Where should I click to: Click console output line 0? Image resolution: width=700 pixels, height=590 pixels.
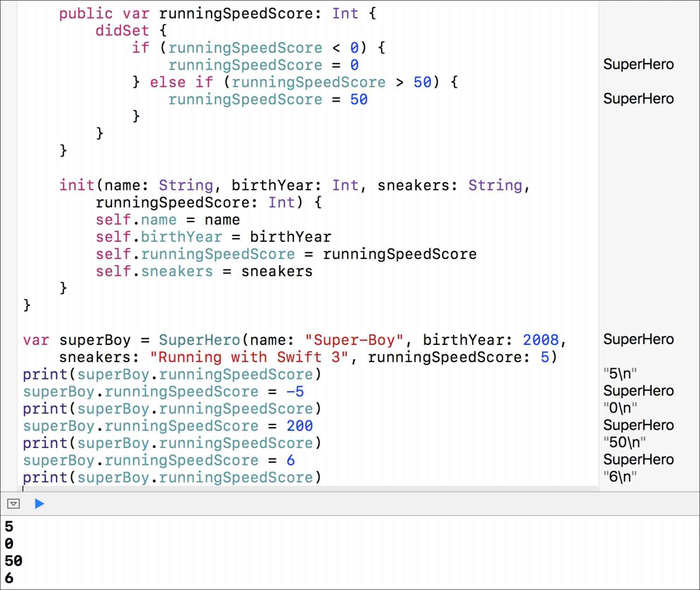point(9,544)
